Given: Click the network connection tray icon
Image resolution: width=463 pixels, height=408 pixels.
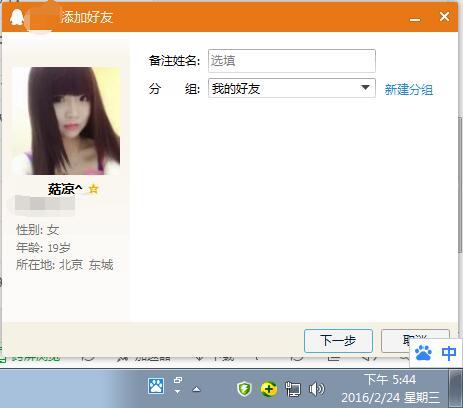Looking at the screenshot, I should coord(293,389).
